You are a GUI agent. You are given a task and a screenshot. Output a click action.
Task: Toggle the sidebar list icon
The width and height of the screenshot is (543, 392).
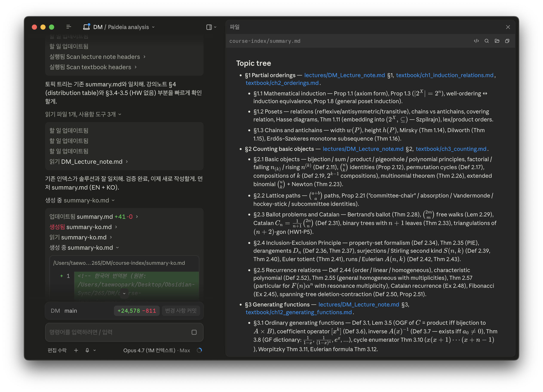click(x=69, y=27)
